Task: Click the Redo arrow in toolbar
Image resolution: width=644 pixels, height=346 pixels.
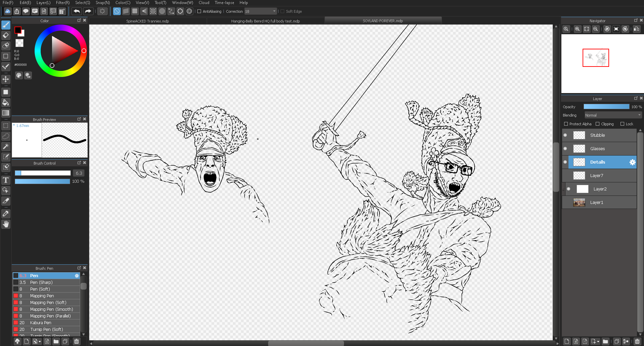Action: (88, 11)
